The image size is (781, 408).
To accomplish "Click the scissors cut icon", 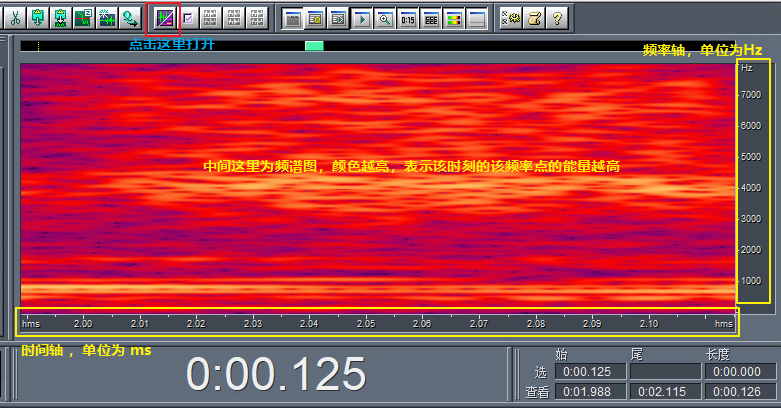I will (x=15, y=17).
